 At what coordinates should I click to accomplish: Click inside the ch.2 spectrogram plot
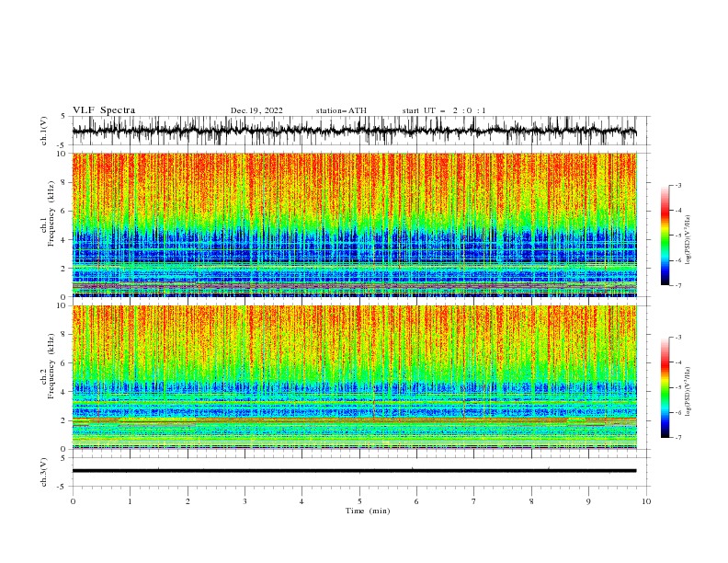354,377
